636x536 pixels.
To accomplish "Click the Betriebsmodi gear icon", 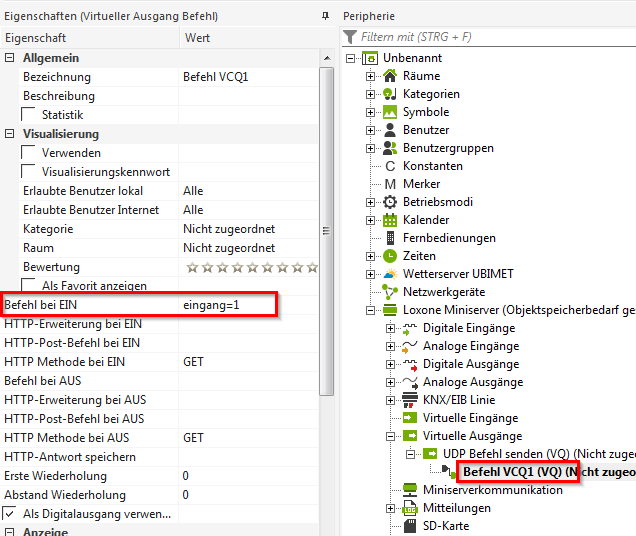I will tap(390, 202).
